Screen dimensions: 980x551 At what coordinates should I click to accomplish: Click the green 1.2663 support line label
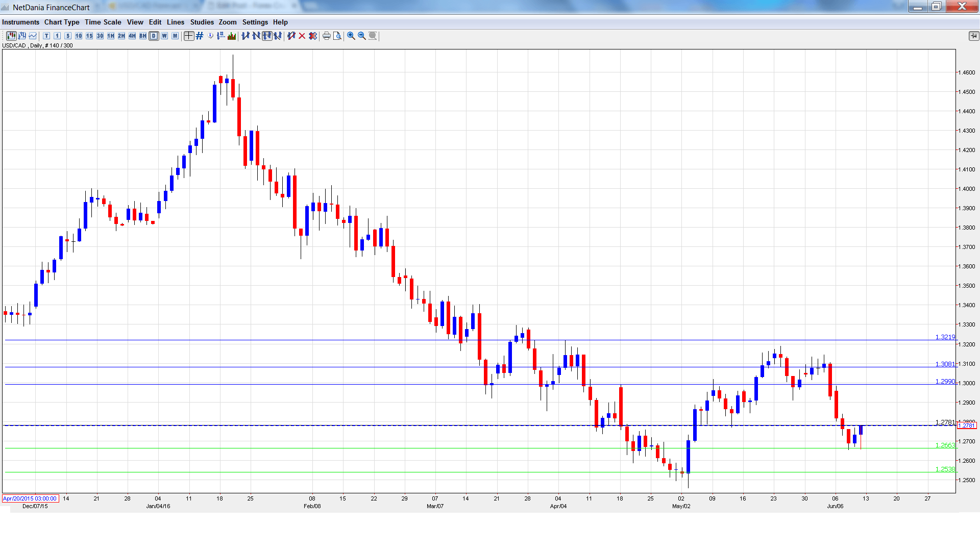coord(944,445)
